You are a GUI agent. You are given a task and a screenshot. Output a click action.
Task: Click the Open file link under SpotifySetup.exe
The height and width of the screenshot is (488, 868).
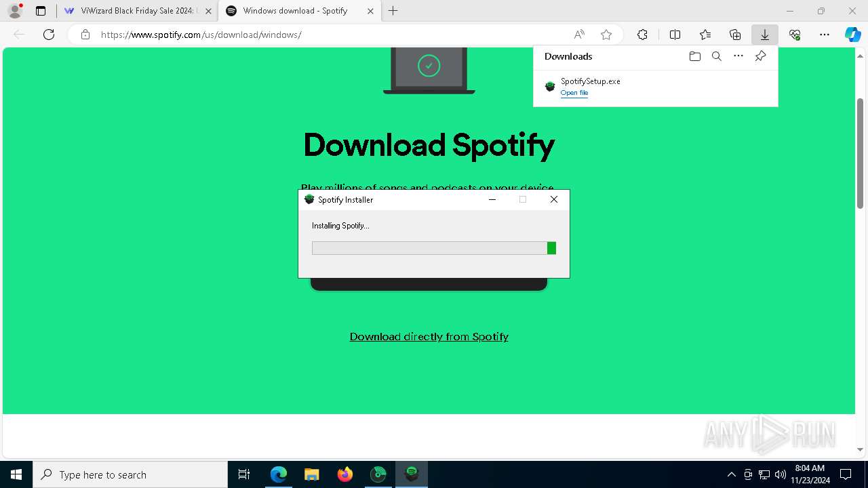tap(574, 93)
